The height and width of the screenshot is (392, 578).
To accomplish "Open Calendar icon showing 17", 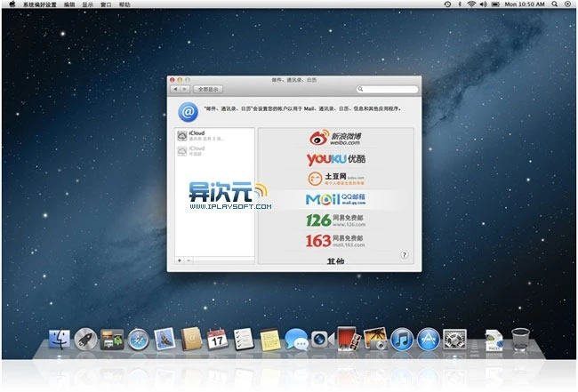I will tap(218, 340).
